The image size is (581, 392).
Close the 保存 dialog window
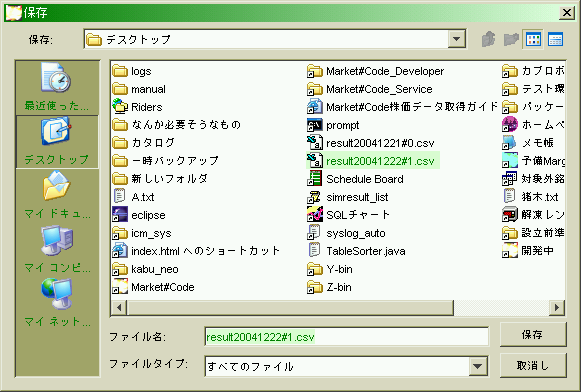pyautogui.click(x=567, y=13)
